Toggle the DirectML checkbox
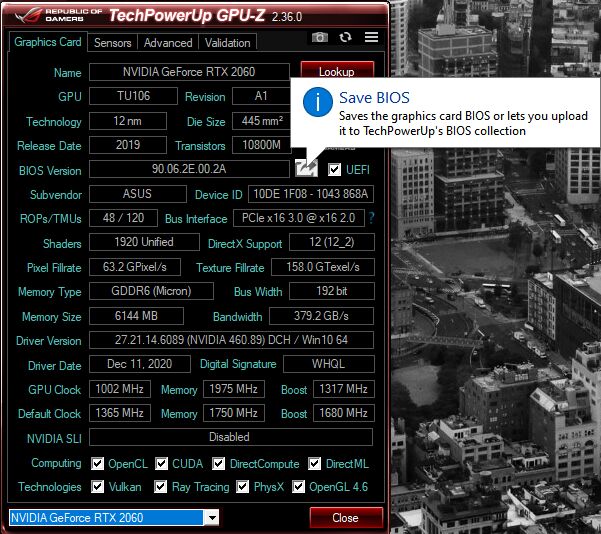Viewport: 601px width, 534px height. coord(314,464)
